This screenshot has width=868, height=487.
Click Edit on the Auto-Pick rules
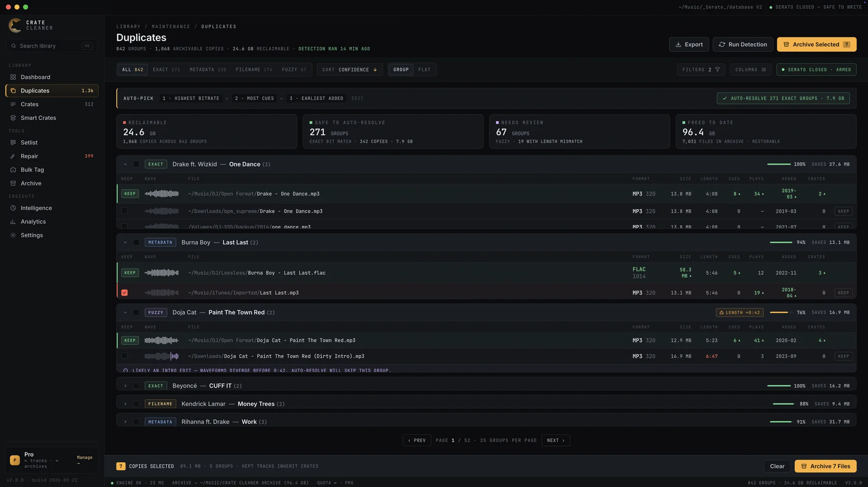tap(357, 98)
